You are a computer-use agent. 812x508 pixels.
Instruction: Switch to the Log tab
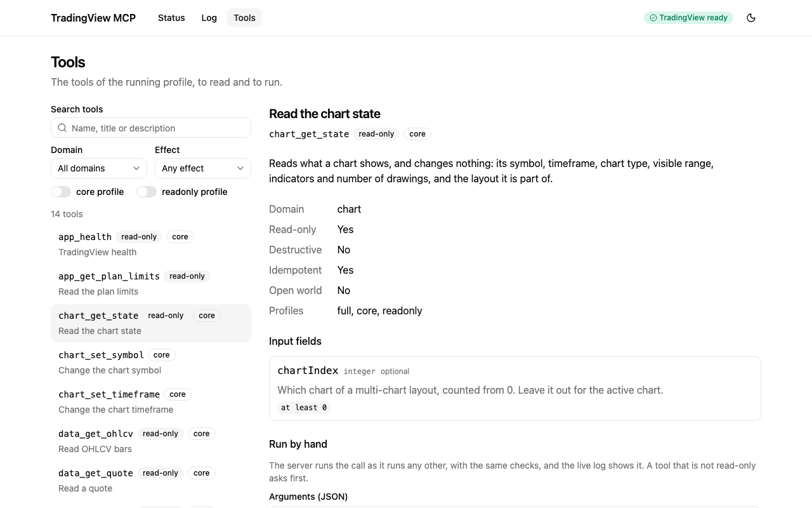click(209, 18)
